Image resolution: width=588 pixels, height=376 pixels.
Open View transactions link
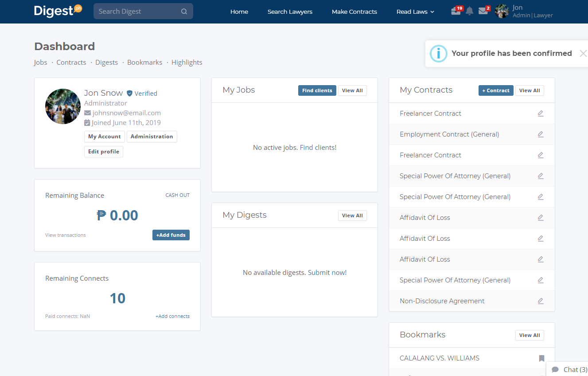[x=65, y=235]
